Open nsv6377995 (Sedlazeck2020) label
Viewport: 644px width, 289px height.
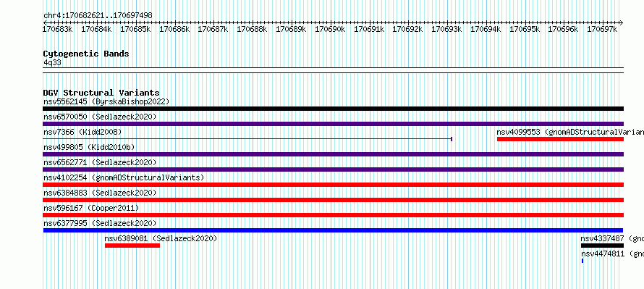pos(100,223)
